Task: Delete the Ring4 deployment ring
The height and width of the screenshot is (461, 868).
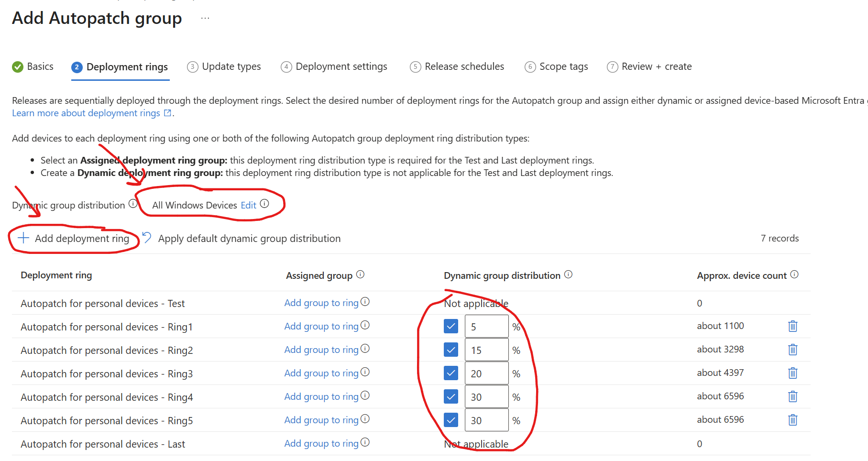Action: (792, 396)
